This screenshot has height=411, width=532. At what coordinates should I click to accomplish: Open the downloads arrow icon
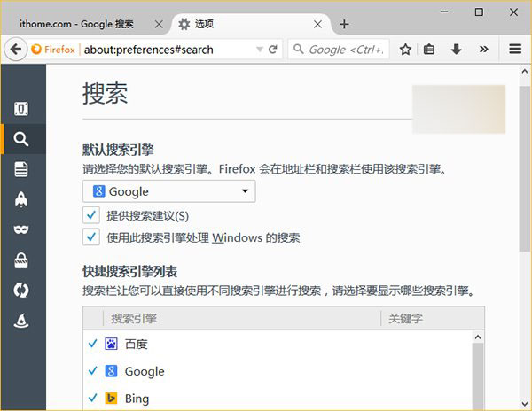coord(456,50)
